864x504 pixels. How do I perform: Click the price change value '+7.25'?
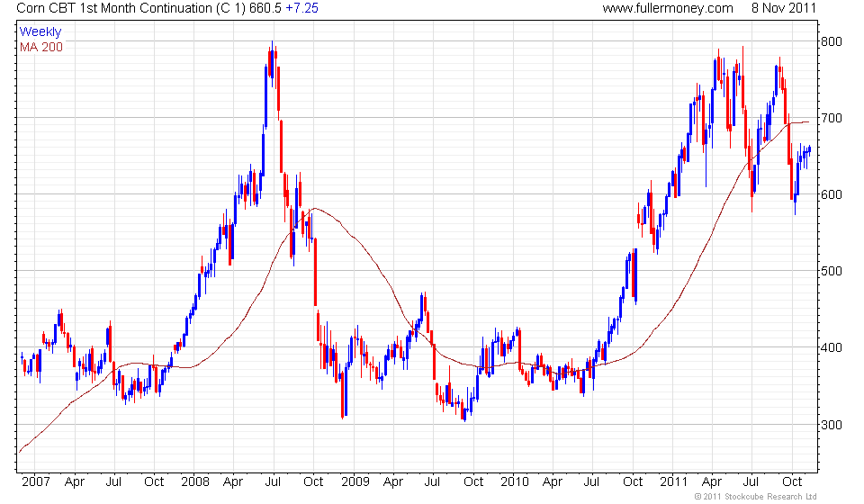pos(301,8)
